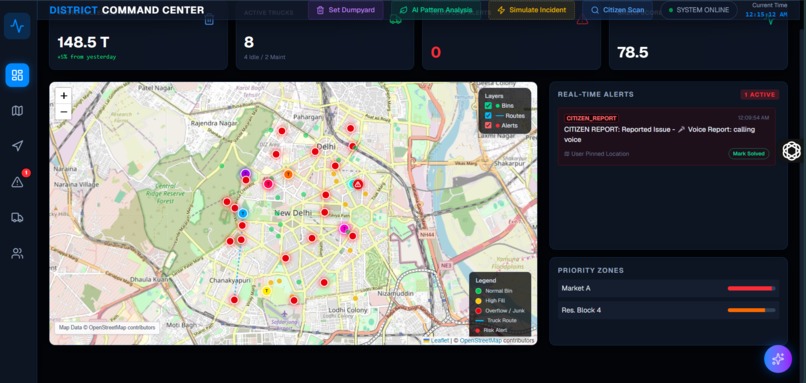Viewport: 806px width, 383px height.
Task: Open Citizen Scan
Action: (x=617, y=10)
